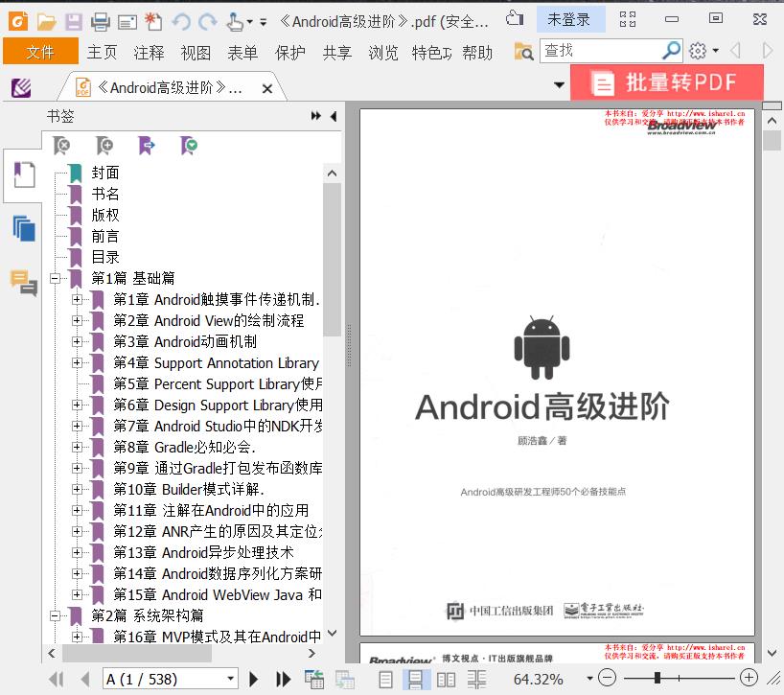
Task: Click the rotate view icon left of 未登录
Action: (x=515, y=19)
